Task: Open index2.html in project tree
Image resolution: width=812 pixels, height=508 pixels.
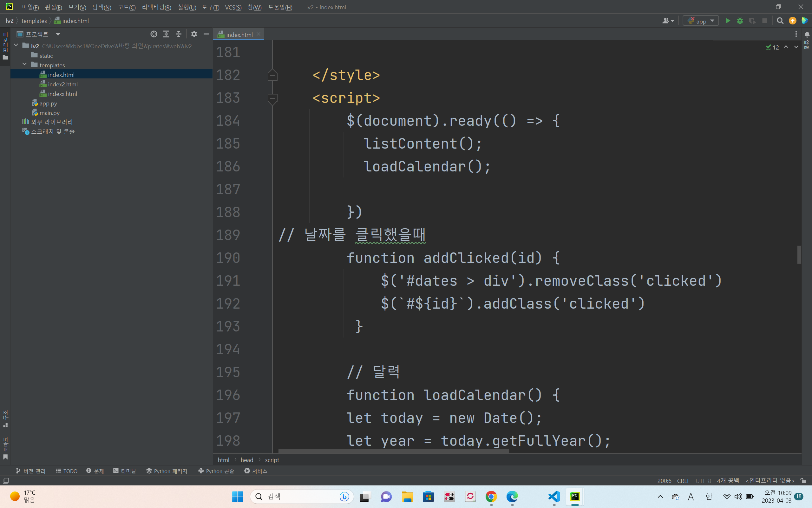Action: [x=63, y=84]
